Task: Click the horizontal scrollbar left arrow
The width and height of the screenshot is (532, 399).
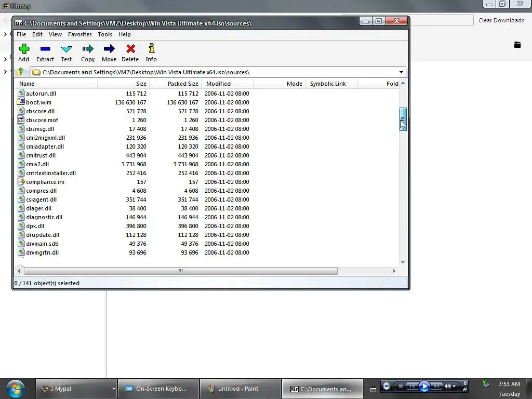Action: click(19, 271)
